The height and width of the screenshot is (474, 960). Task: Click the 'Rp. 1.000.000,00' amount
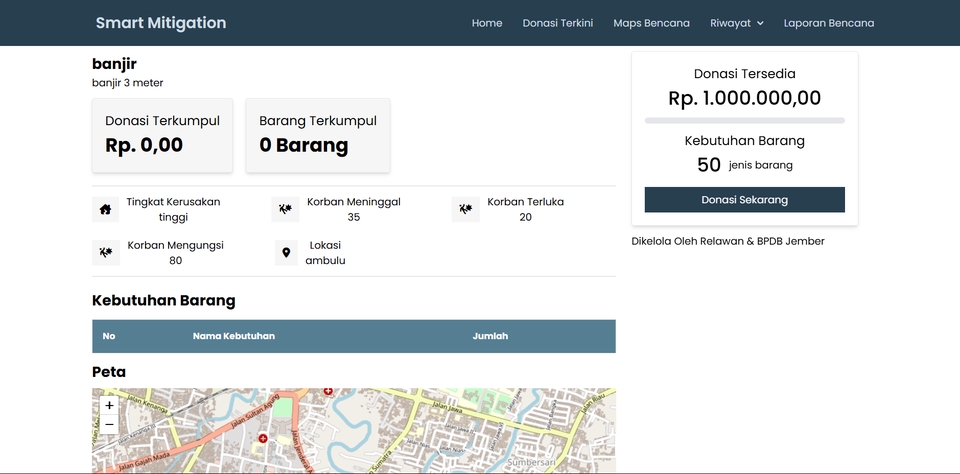coord(744,98)
